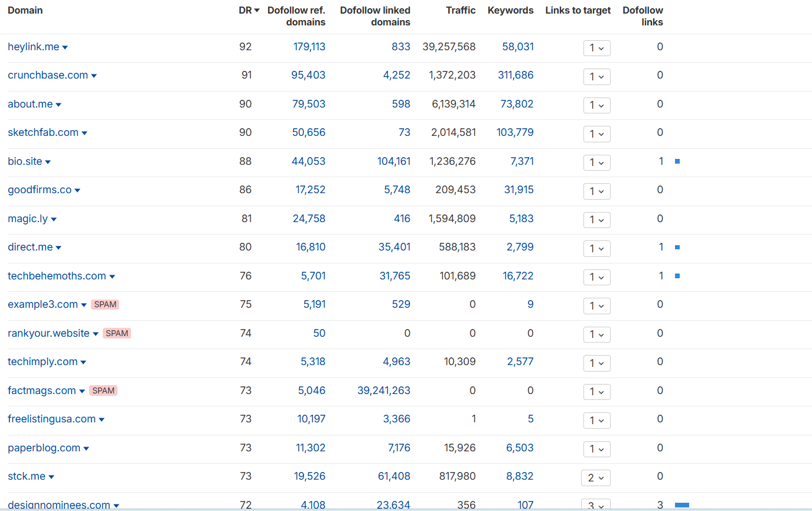Click the blue dofollow bar for bio.site
Image resolution: width=812 pixels, height=511 pixels.
click(x=677, y=161)
